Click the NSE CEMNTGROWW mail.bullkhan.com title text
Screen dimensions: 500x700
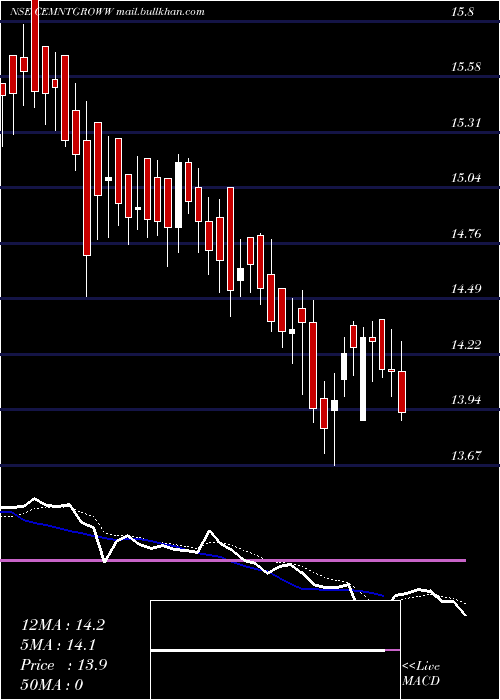(105, 12)
